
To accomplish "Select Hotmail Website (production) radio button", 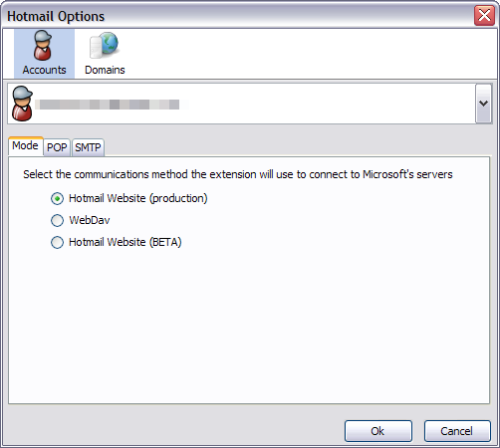I will [57, 198].
